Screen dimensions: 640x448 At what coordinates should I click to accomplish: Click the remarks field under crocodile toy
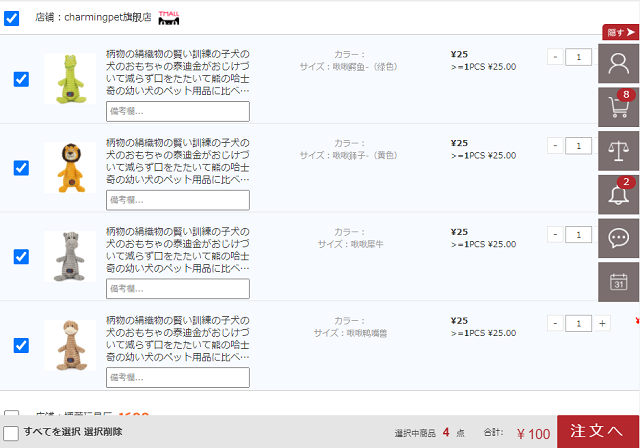tap(178, 111)
